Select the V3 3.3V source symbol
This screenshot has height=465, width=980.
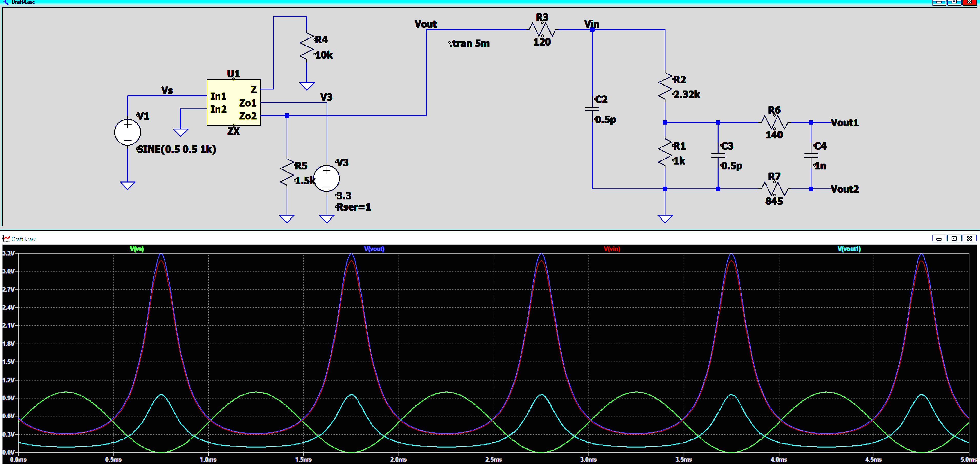pyautogui.click(x=326, y=178)
